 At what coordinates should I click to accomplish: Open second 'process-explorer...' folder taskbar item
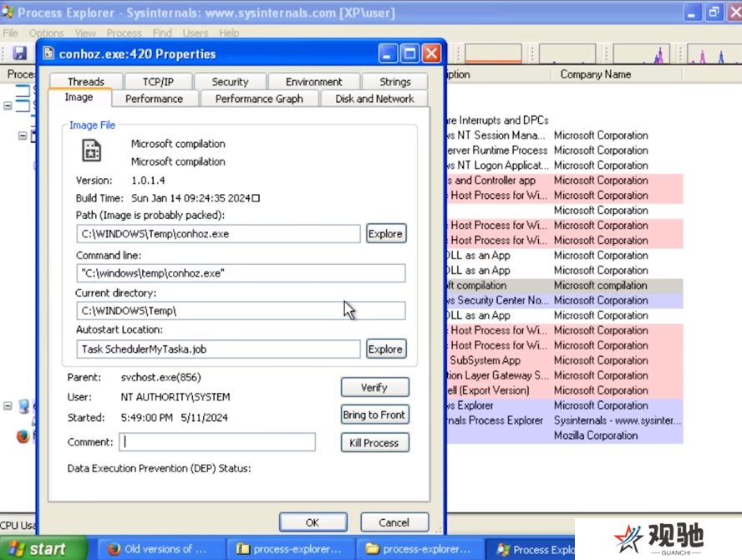coord(419,549)
